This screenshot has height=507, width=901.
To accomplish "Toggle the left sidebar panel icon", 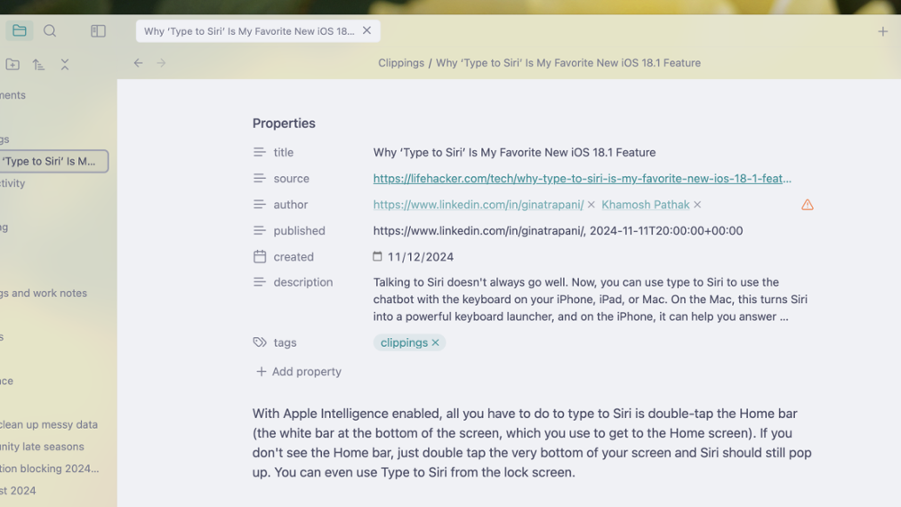I will coord(98,31).
